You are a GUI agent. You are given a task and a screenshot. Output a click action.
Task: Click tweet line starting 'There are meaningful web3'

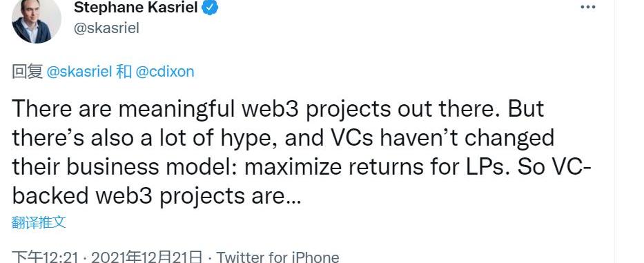[x=278, y=109]
